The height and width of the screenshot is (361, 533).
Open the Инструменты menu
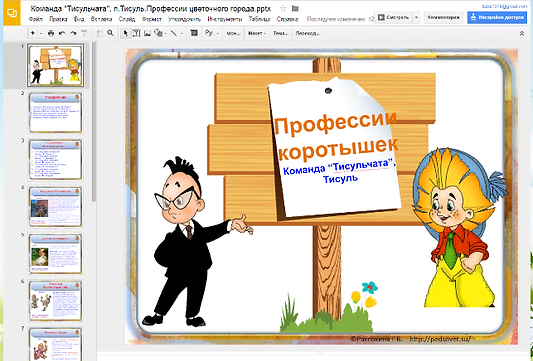coord(225,19)
